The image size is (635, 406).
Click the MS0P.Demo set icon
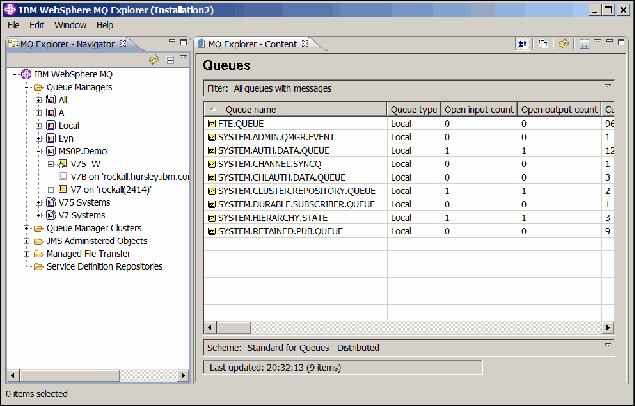click(51, 151)
